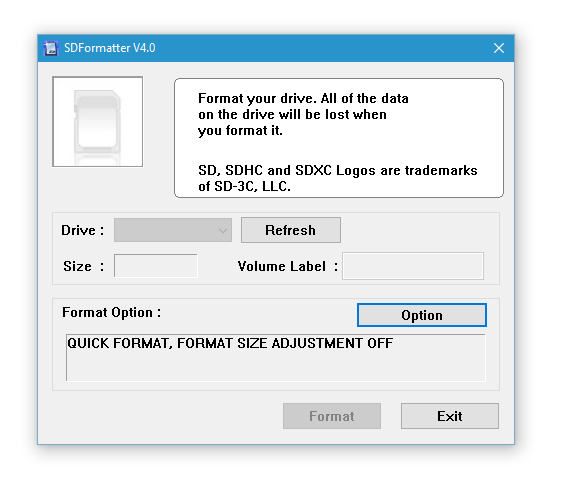Start formatting with the Format button
562x489 pixels.
332,416
